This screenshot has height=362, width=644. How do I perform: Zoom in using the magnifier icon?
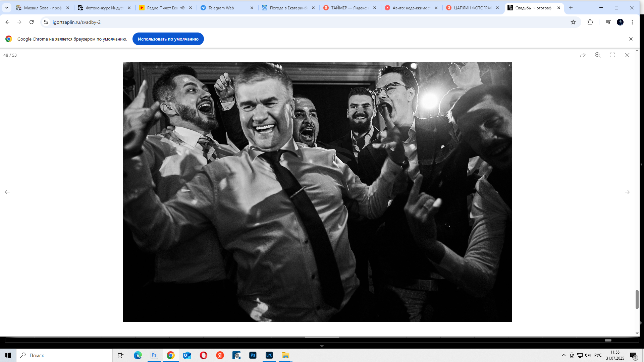(598, 55)
